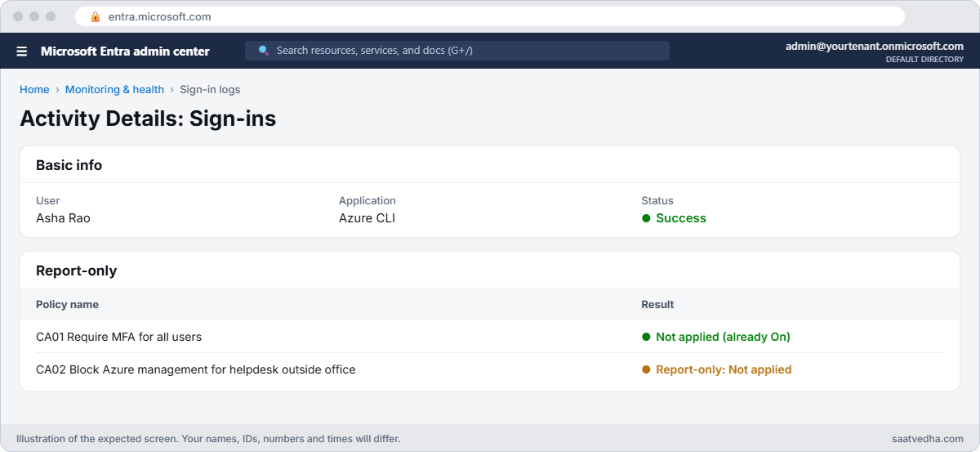The height and width of the screenshot is (452, 980).
Task: Click the entra.microsoft.com address bar
Action: [x=490, y=16]
